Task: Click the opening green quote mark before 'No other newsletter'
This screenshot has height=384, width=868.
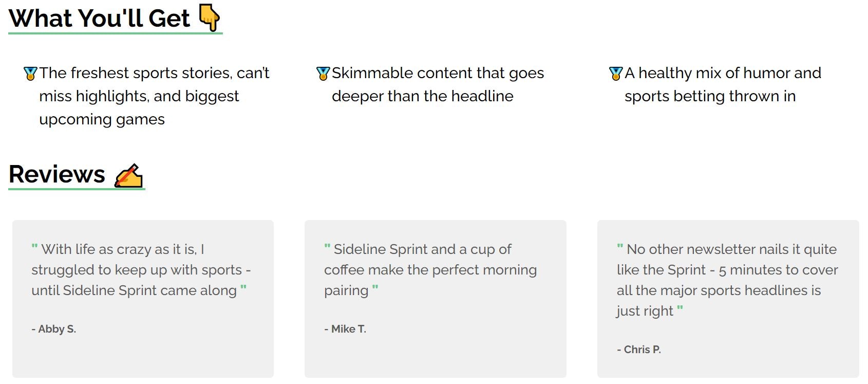Action: [620, 247]
